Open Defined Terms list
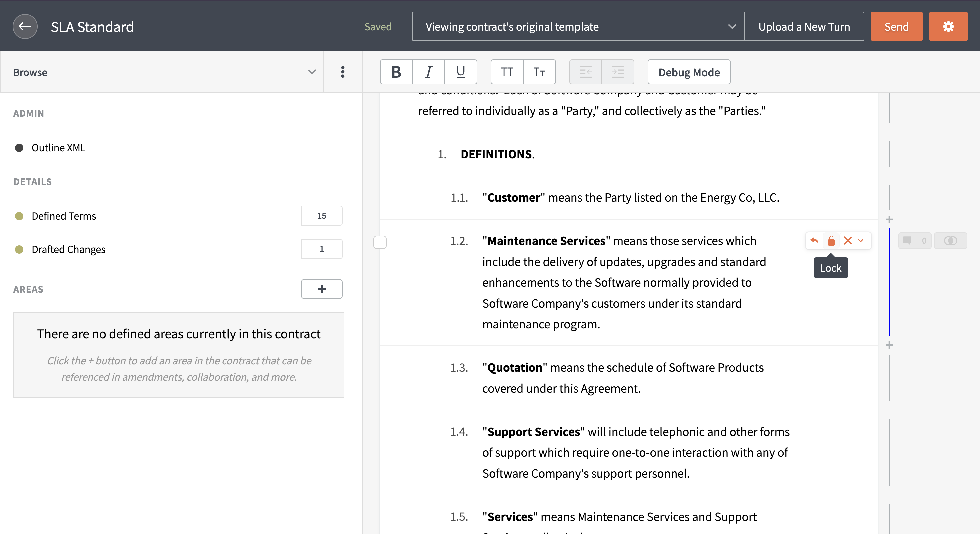Screen dimensions: 980x534 point(64,216)
